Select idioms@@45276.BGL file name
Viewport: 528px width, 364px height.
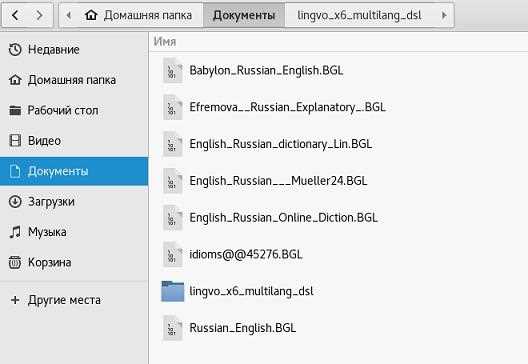coord(246,254)
